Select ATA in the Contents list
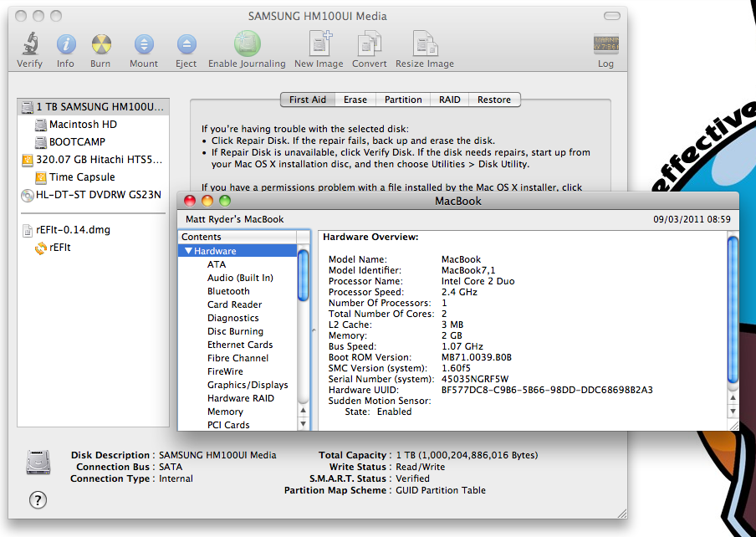The image size is (756, 537). tap(238, 264)
